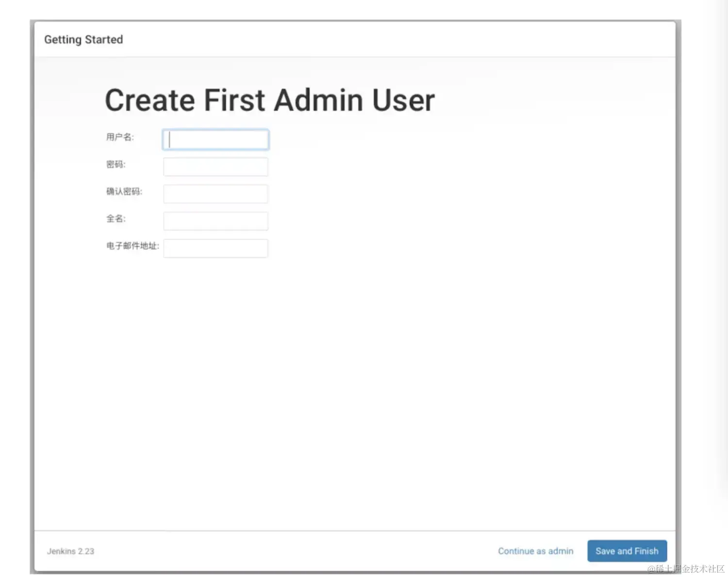Click the 全名 label
This screenshot has height=577, width=728.
point(116,218)
